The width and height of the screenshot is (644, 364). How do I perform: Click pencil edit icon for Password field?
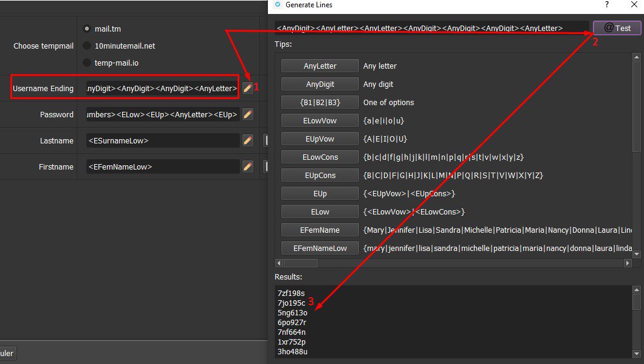(247, 114)
